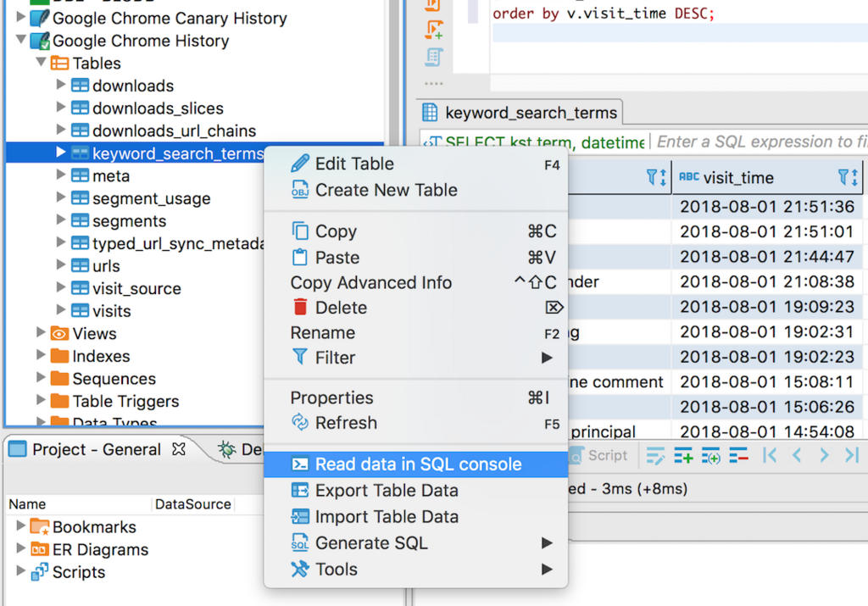Collapse the Google Chrome History node
Viewport: 868px width, 606px height.
point(20,40)
